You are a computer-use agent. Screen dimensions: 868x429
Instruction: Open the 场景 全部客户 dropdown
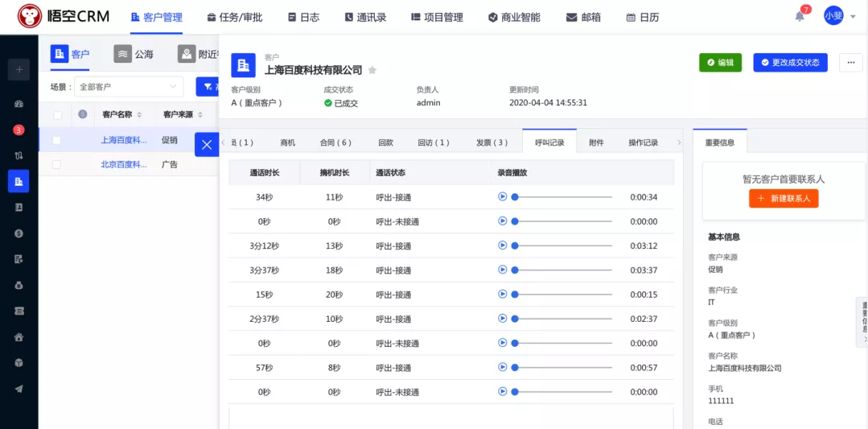click(x=129, y=87)
